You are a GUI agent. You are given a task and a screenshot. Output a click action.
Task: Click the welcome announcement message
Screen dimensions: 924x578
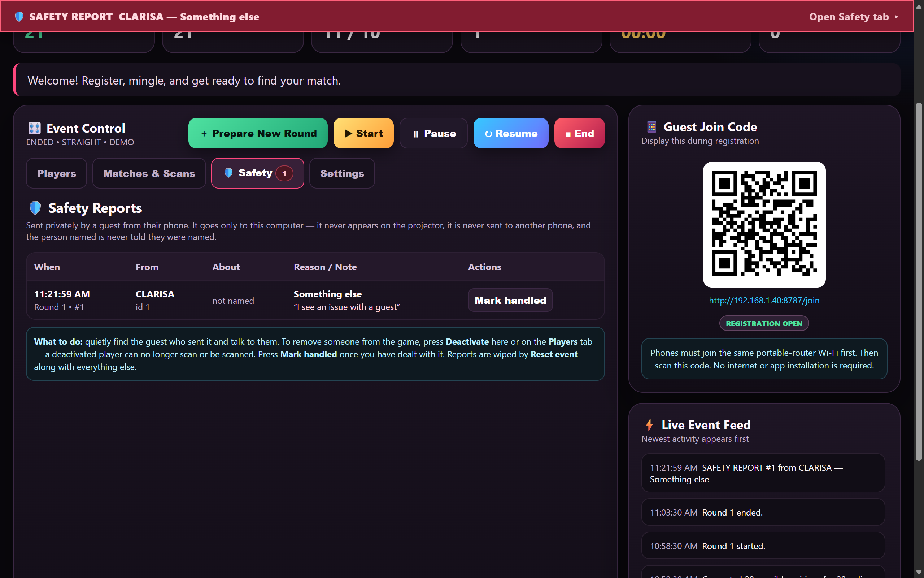click(x=457, y=80)
